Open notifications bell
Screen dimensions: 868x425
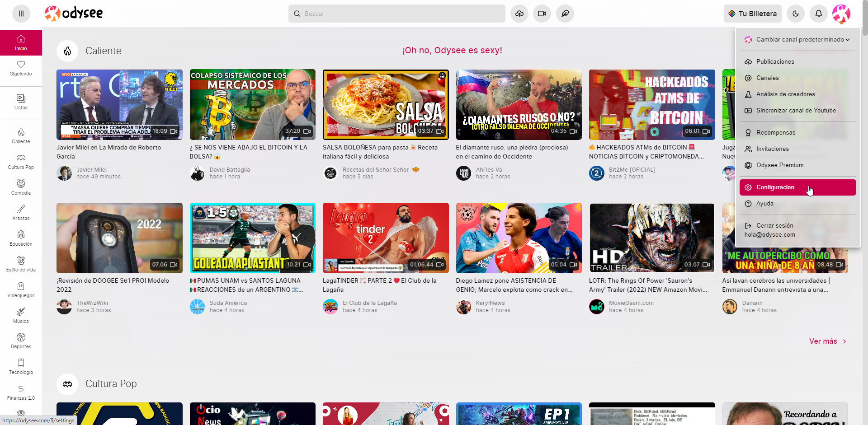[819, 14]
